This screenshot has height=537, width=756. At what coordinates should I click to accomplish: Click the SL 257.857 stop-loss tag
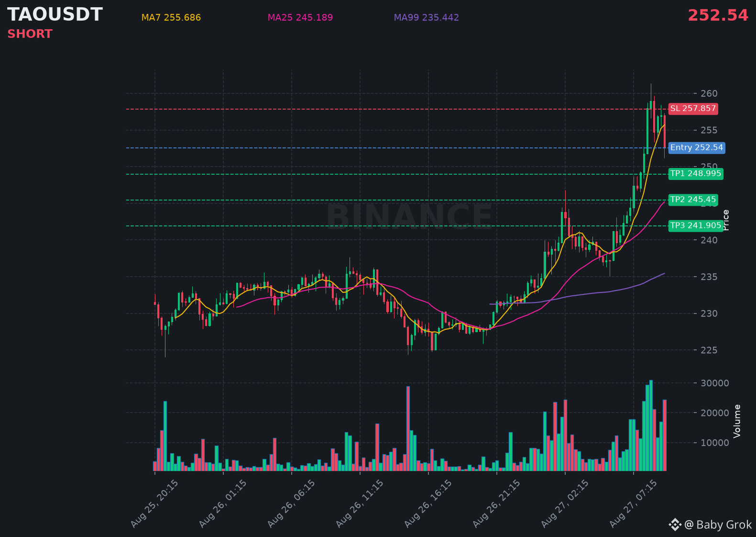coord(693,109)
